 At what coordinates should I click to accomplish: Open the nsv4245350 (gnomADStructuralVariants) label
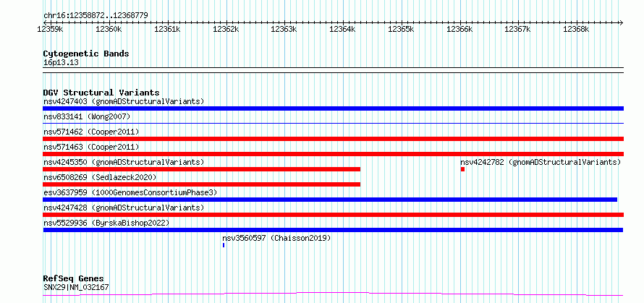point(124,162)
